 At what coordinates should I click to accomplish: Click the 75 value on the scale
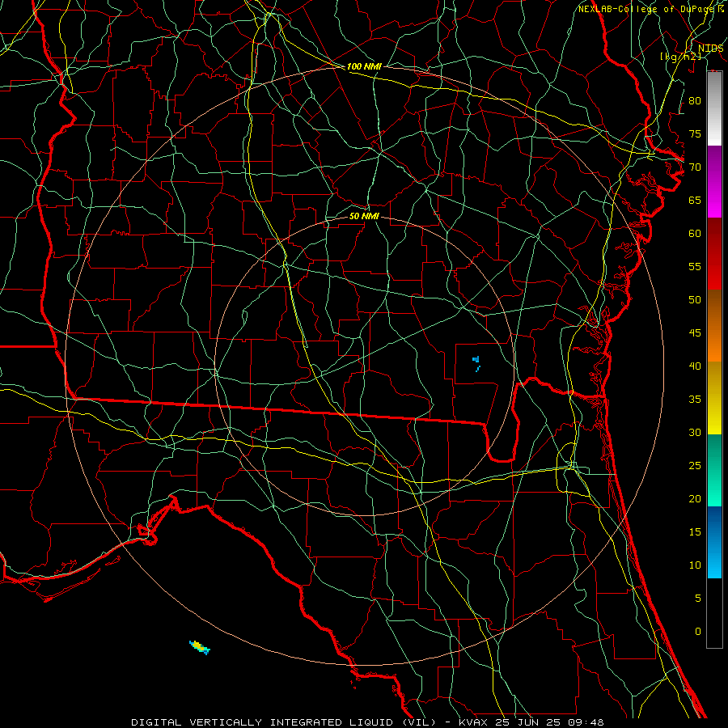[695, 133]
